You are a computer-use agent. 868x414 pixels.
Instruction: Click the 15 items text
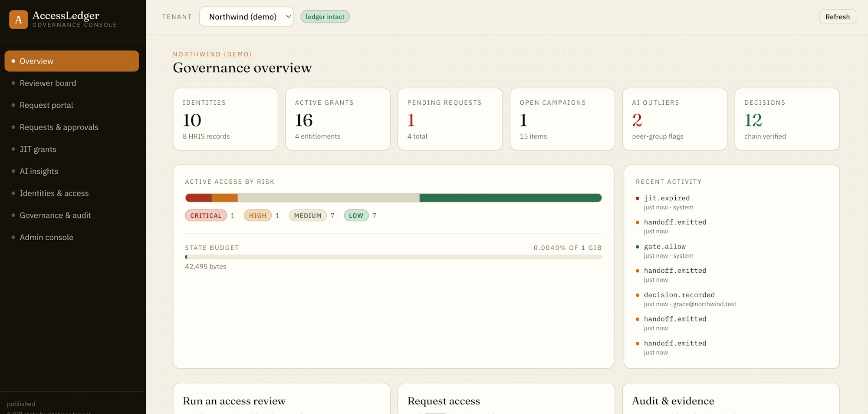pyautogui.click(x=533, y=136)
